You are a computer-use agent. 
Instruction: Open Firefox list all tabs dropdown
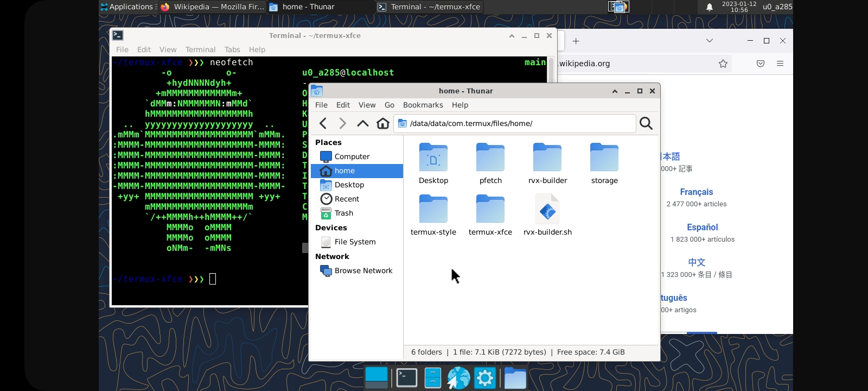709,41
